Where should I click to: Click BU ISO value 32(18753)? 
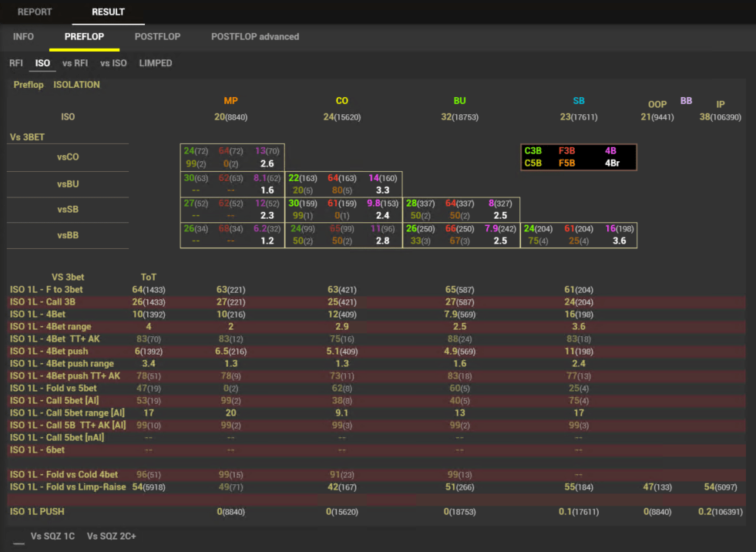click(x=459, y=116)
